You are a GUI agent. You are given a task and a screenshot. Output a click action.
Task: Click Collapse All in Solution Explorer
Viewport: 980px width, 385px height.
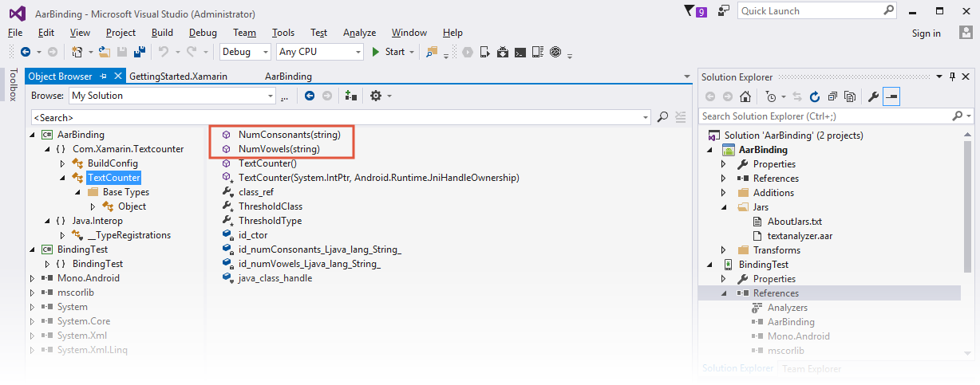(x=832, y=96)
